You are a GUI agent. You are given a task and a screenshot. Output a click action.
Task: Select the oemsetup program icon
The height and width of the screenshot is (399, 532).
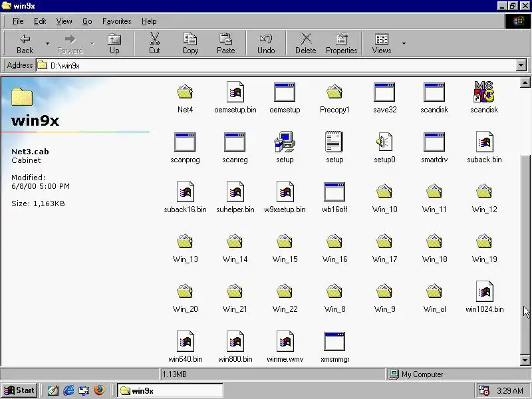[285, 92]
